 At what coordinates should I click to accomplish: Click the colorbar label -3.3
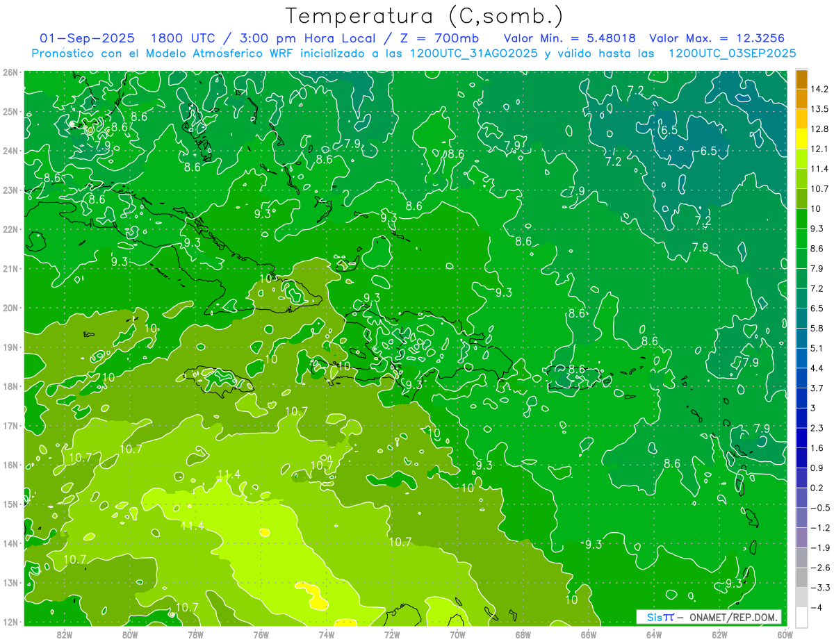[x=820, y=588]
